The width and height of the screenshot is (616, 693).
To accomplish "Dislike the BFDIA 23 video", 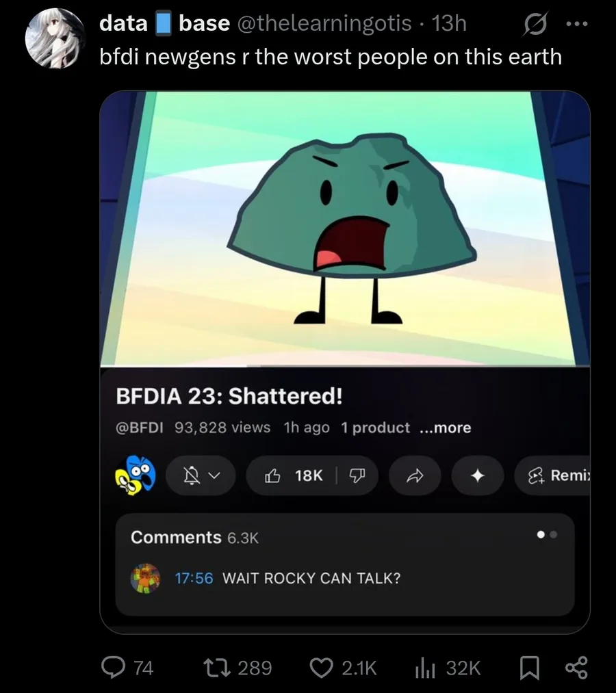I will (x=357, y=475).
